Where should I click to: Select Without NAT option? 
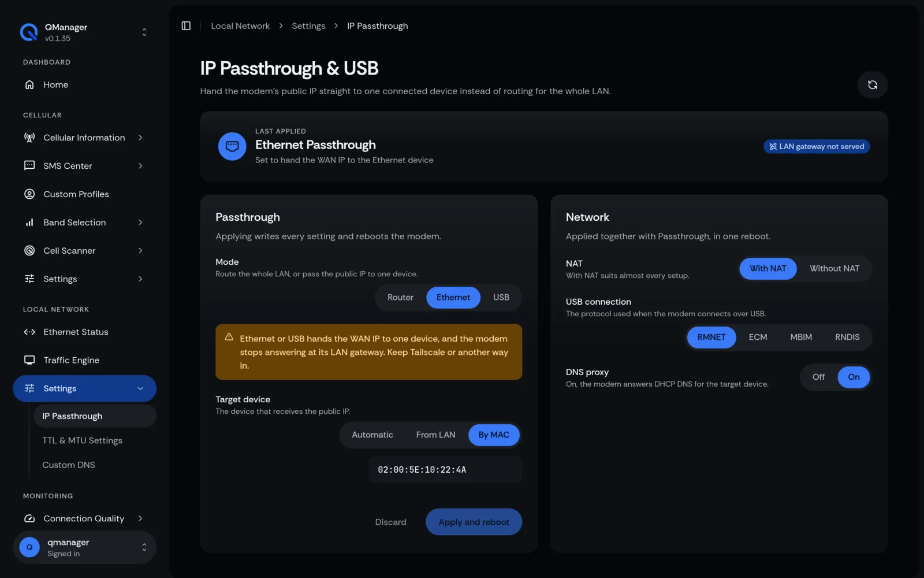(x=834, y=268)
